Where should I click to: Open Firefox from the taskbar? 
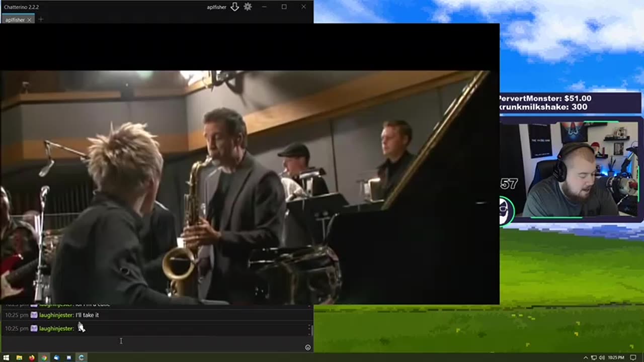32,357
